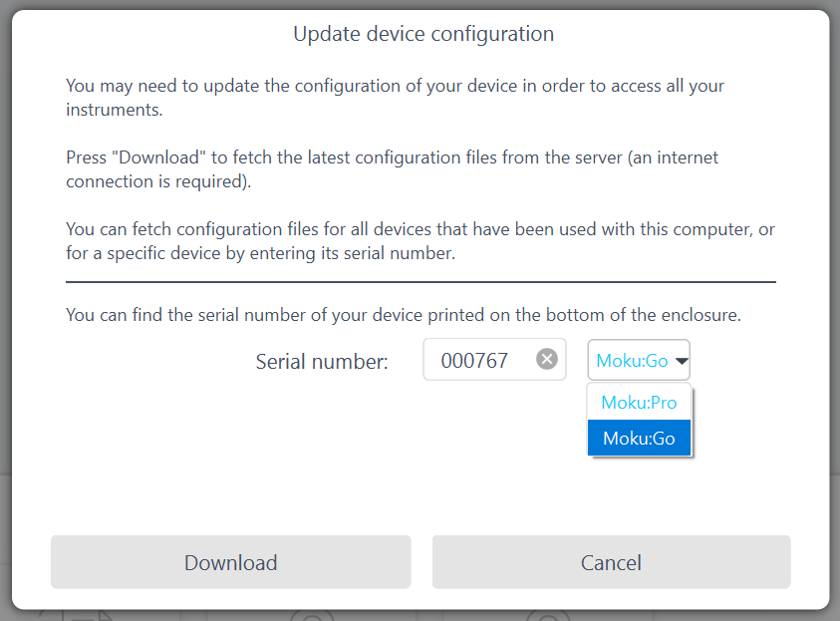Click the dropdown arrow beside Moku:Go
840x621 pixels.
point(682,361)
